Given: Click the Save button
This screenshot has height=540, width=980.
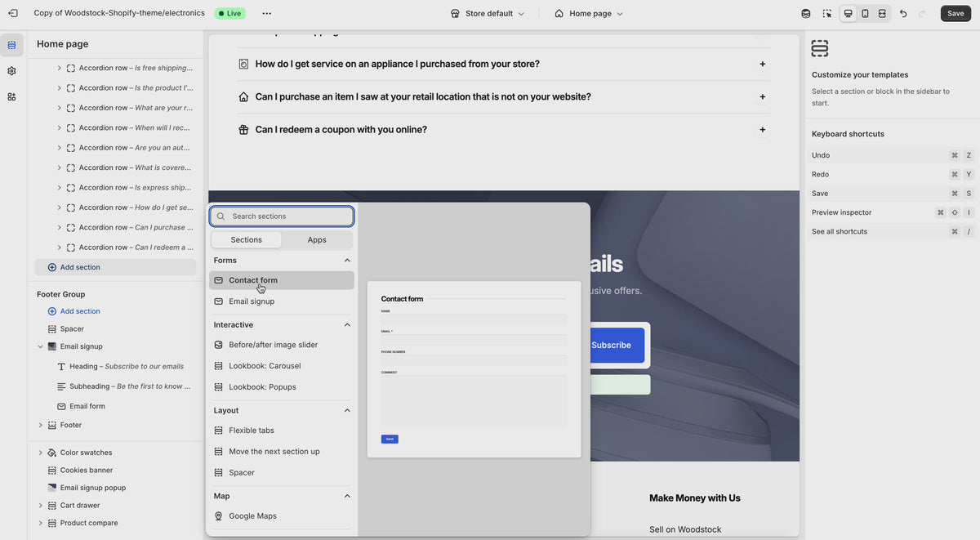Looking at the screenshot, I should tap(955, 13).
